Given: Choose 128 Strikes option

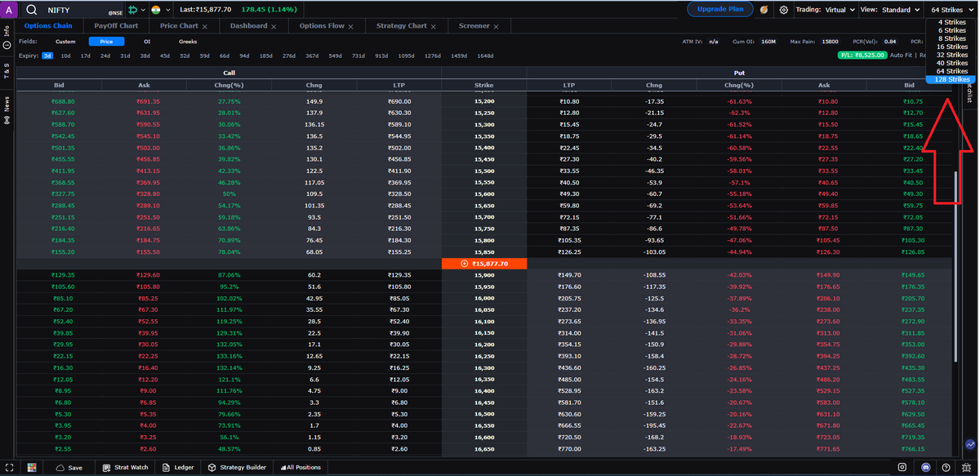Looking at the screenshot, I should point(951,79).
